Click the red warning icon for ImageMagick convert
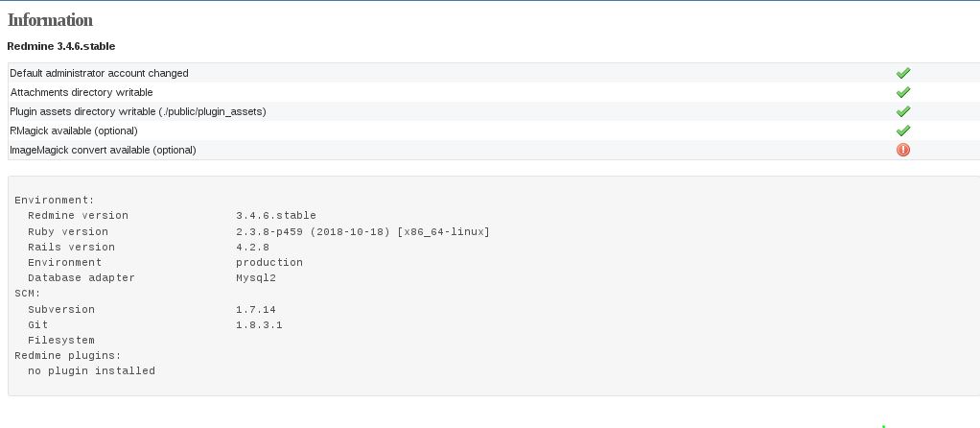Screen dimensions: 980x428 pos(902,150)
